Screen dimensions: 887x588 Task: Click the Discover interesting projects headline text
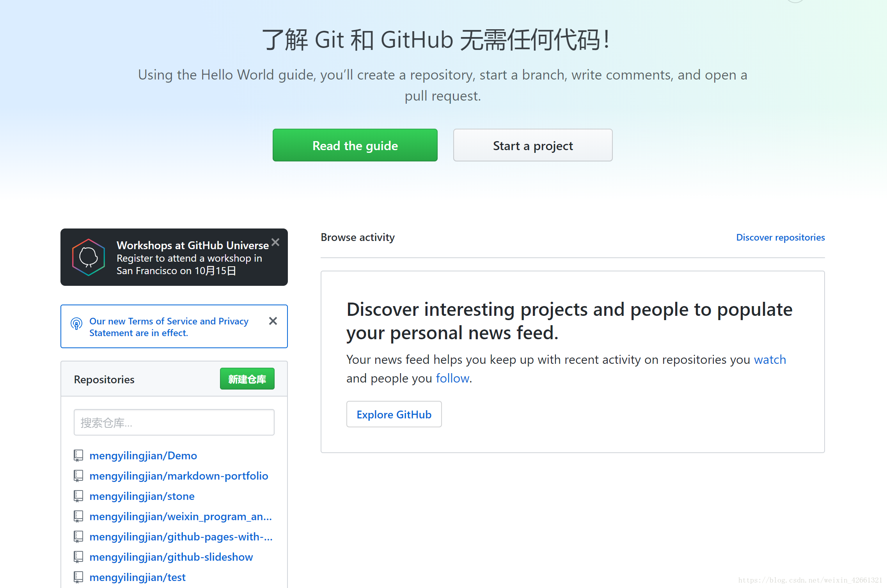pyautogui.click(x=569, y=321)
